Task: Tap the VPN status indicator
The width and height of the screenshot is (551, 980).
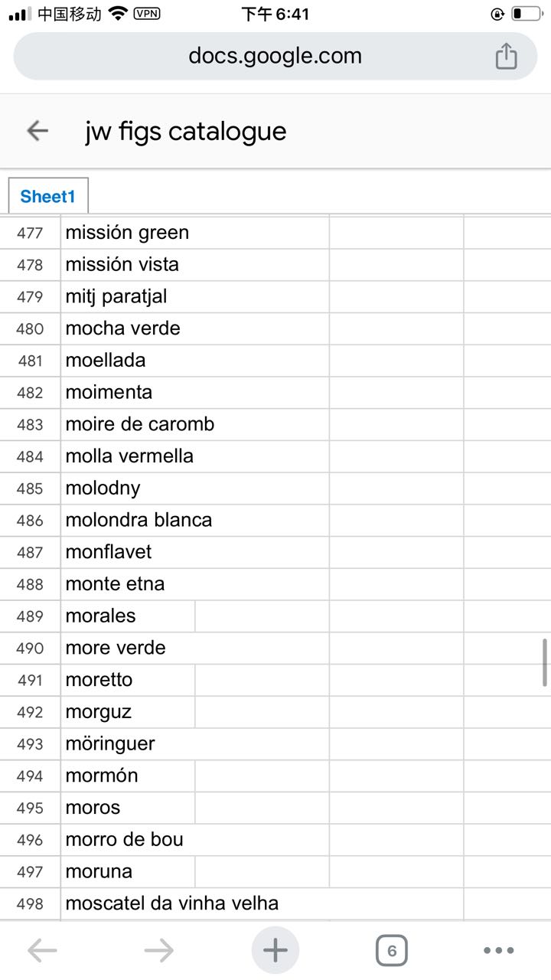Action: [147, 14]
